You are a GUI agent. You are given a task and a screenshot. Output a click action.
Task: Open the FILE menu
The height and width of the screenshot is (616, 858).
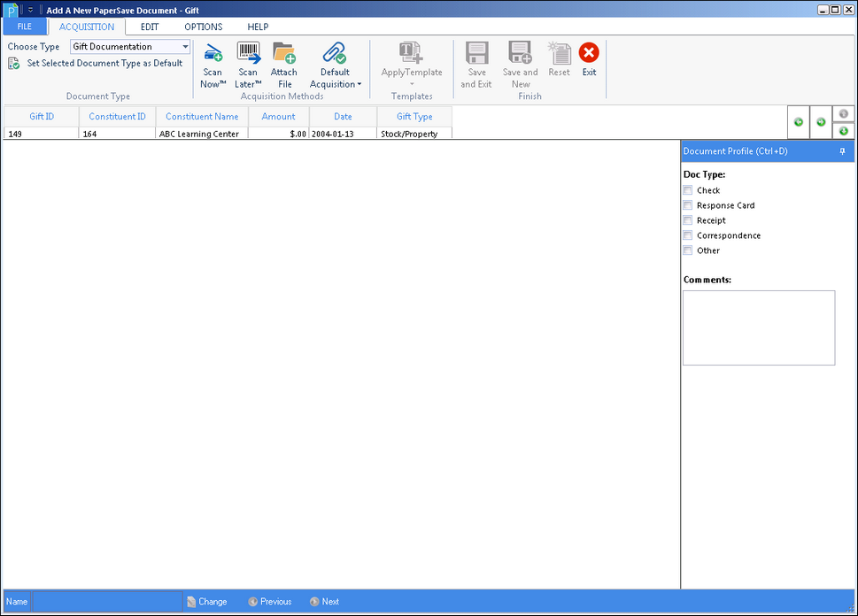click(x=25, y=27)
